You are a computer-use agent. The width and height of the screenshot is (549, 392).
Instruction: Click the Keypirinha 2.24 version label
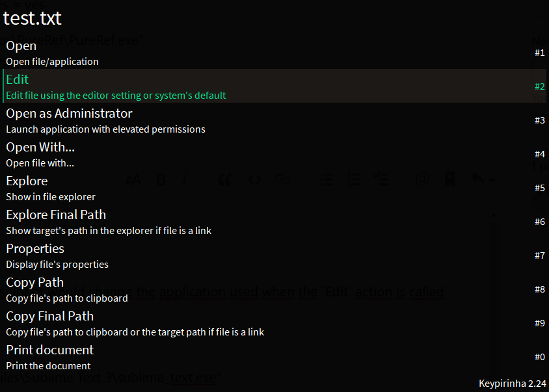512,384
